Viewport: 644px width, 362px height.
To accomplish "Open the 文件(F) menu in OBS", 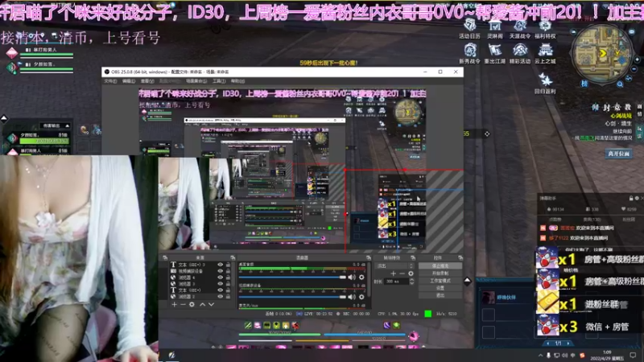I will [110, 81].
